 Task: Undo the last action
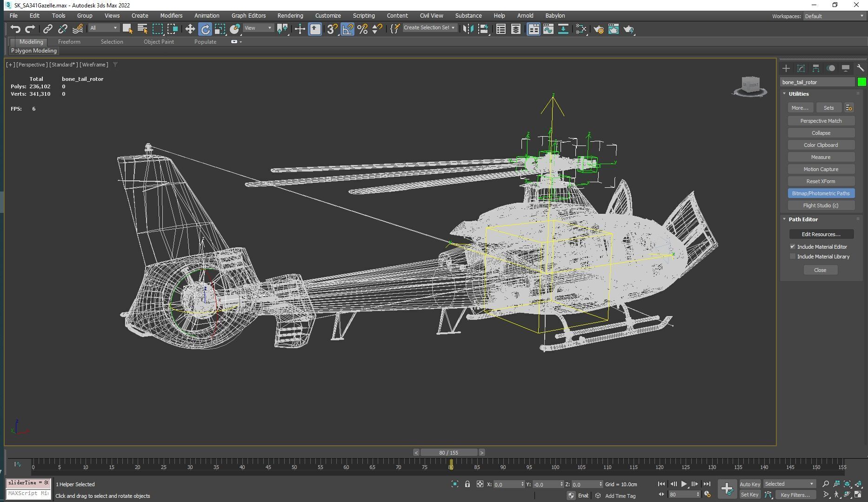pyautogui.click(x=15, y=29)
